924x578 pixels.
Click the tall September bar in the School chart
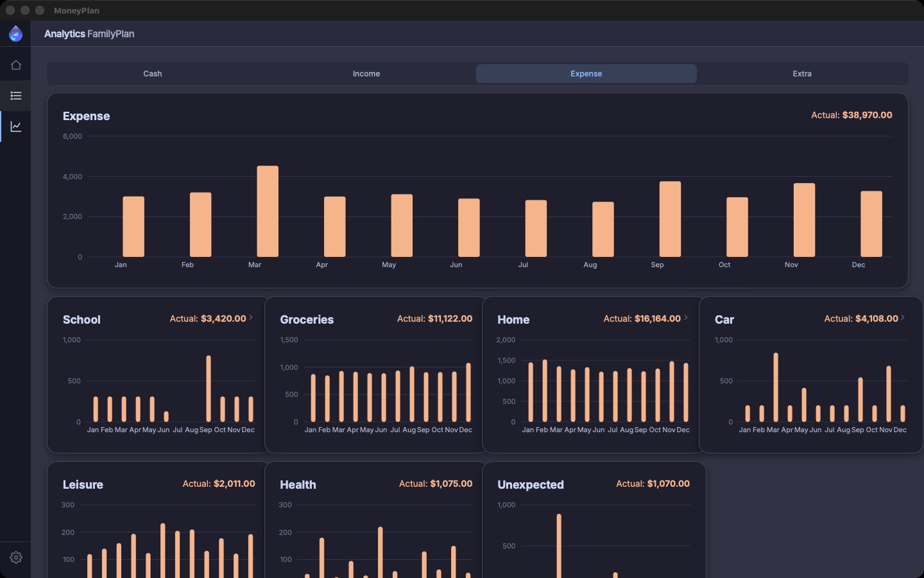(209, 389)
